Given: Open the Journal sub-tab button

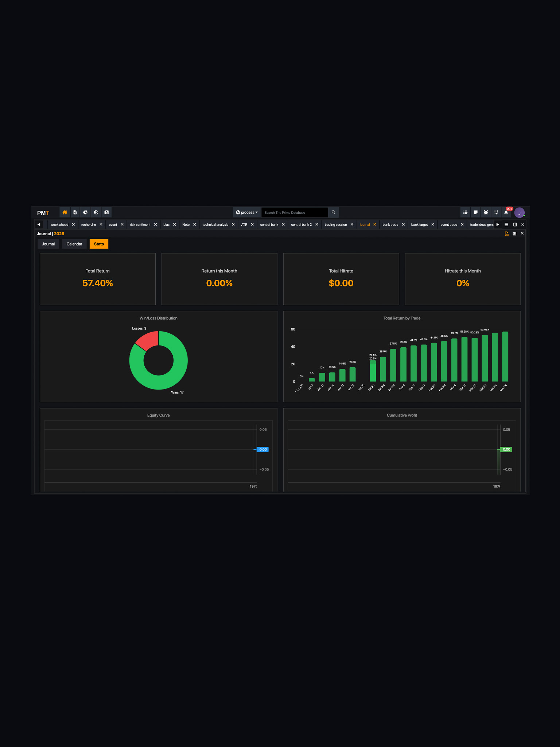Looking at the screenshot, I should (48, 244).
